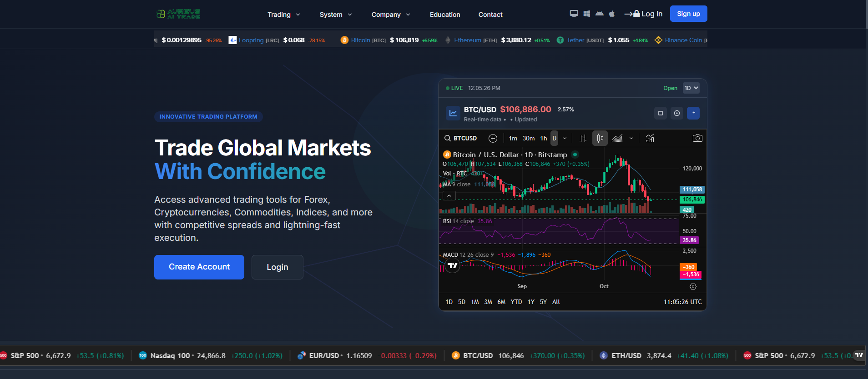Click the compare symbol plus-circle icon

click(493, 138)
